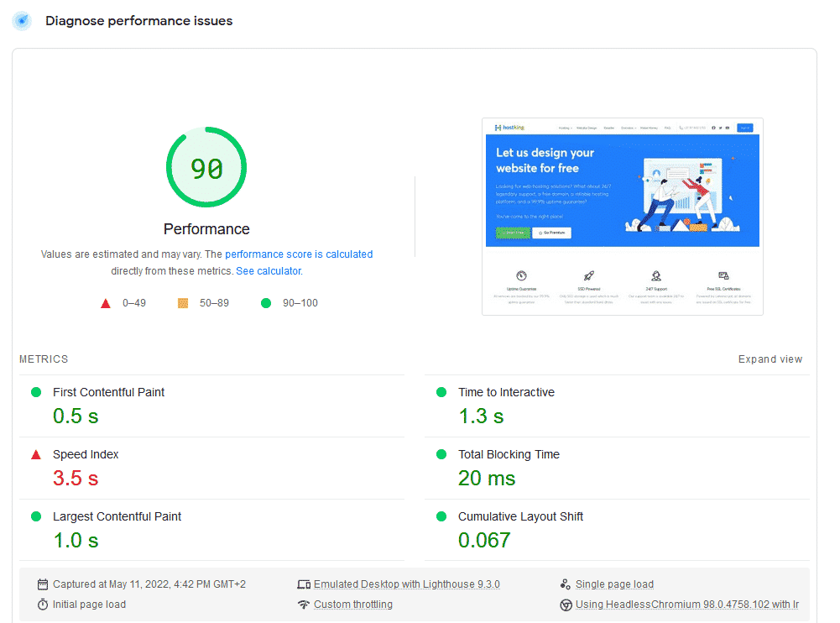840x623 pixels.
Task: Click the wifi icon beside Custom throttling
Action: (304, 605)
